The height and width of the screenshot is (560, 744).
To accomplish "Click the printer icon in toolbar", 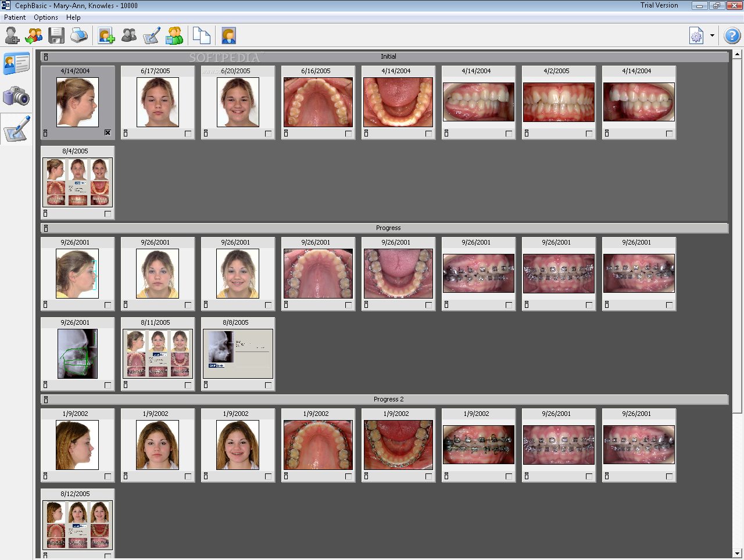I will click(x=79, y=35).
